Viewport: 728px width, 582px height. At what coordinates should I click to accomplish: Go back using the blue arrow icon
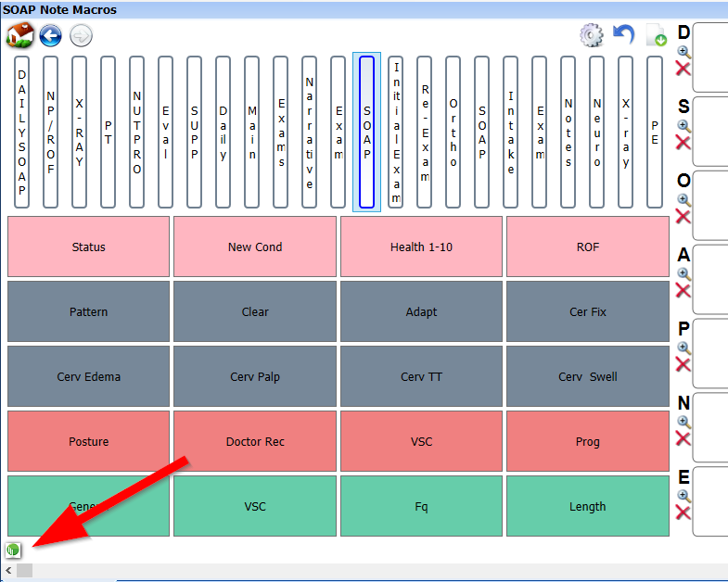point(50,36)
